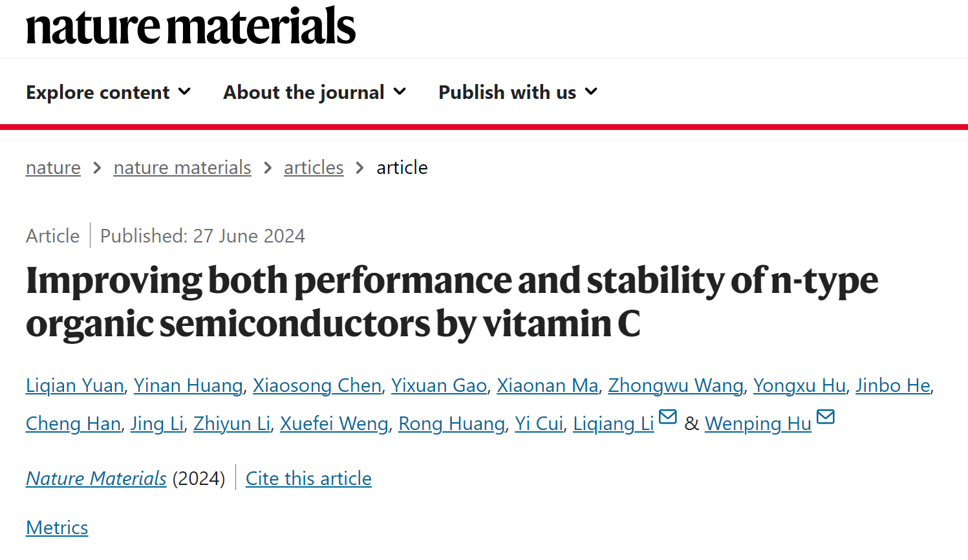The image size is (968, 560).
Task: Open author Zhongwu Wang details
Action: pyautogui.click(x=676, y=385)
